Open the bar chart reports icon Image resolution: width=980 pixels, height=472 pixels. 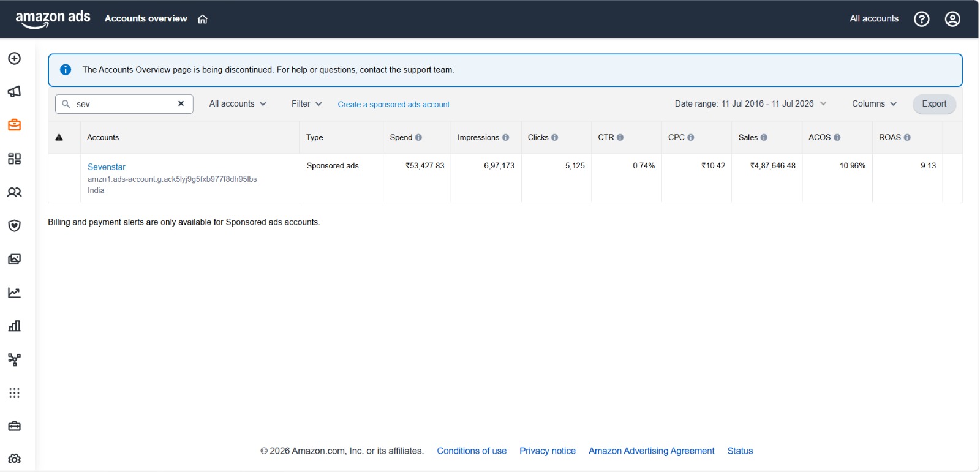click(15, 326)
